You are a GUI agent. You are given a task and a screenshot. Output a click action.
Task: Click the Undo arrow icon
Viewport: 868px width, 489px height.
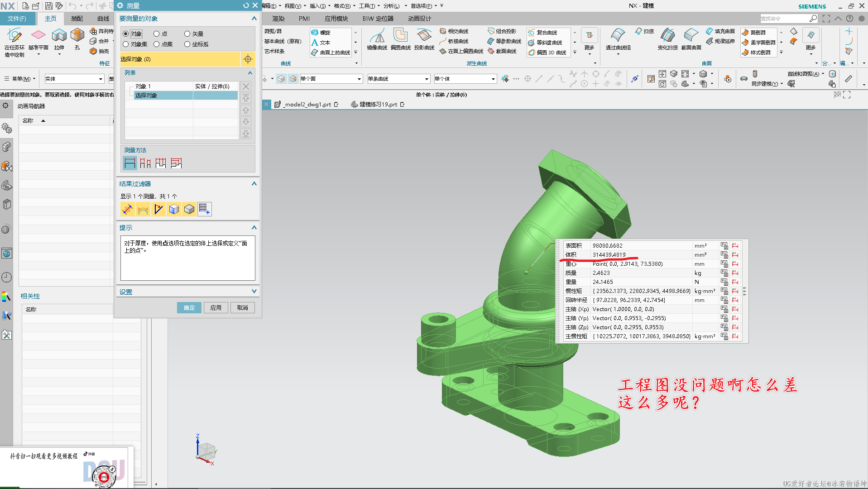pyautogui.click(x=72, y=6)
